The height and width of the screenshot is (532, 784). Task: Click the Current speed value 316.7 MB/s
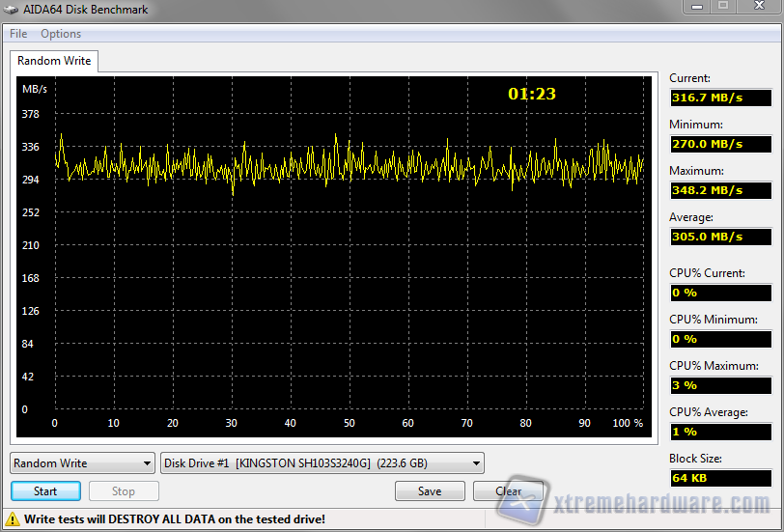coord(720,98)
